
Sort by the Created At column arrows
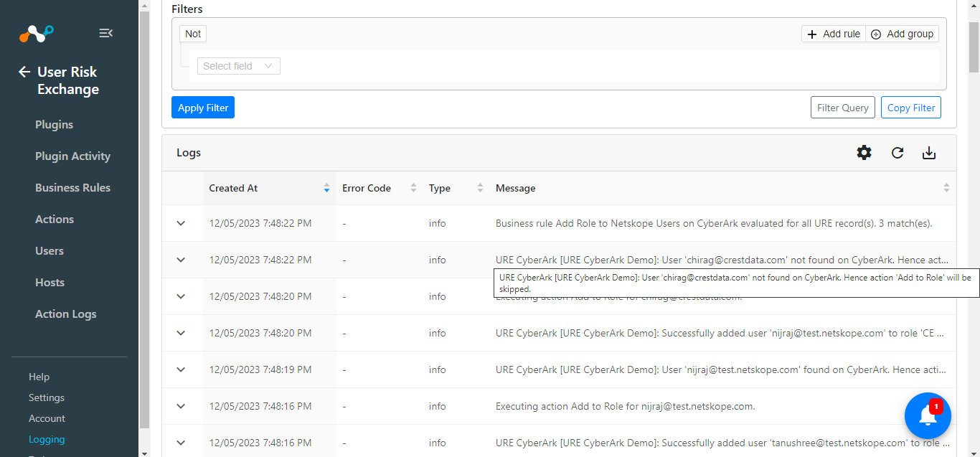tap(326, 188)
